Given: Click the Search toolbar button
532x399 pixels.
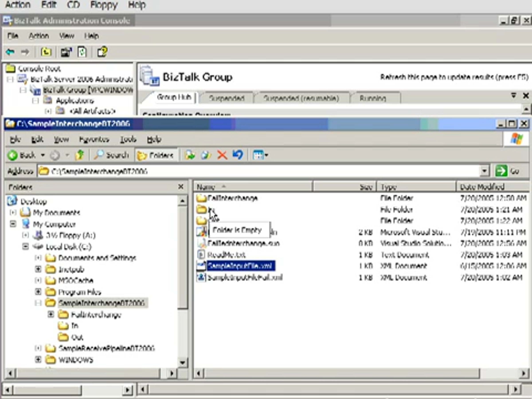Looking at the screenshot, I should (x=111, y=155).
